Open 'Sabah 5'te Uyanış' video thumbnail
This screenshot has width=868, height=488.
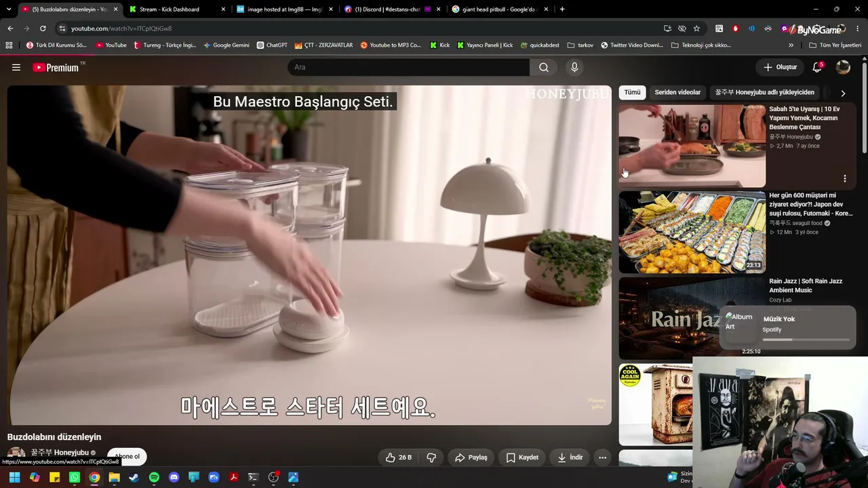[x=692, y=146]
